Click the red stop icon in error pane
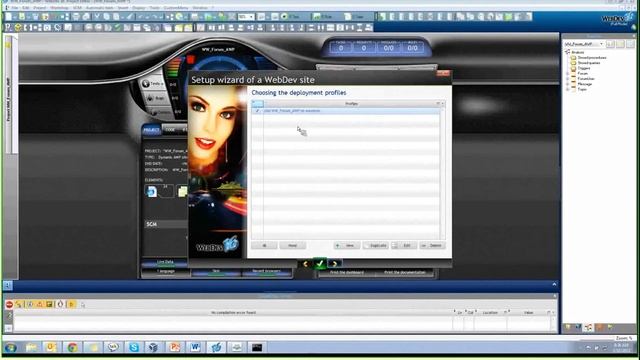Screen dimensions: 640x360 [x=9, y=304]
